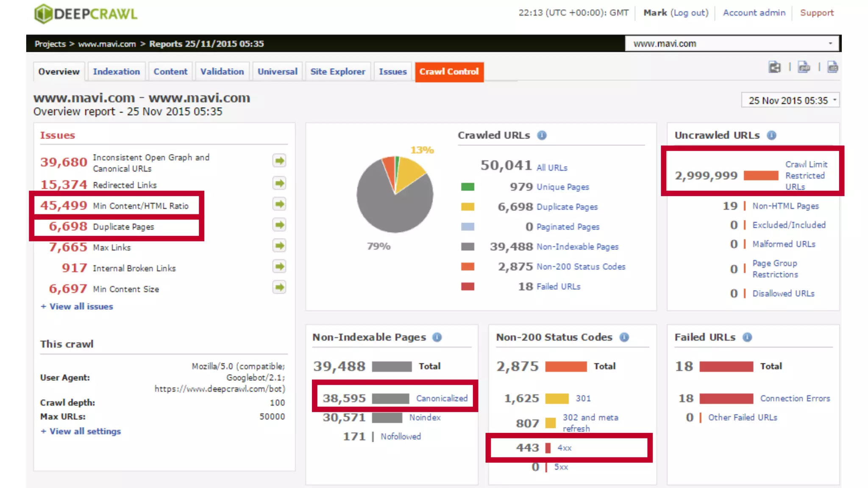Click info icon beside Failed URLs heading
868x488 pixels.
coord(747,337)
